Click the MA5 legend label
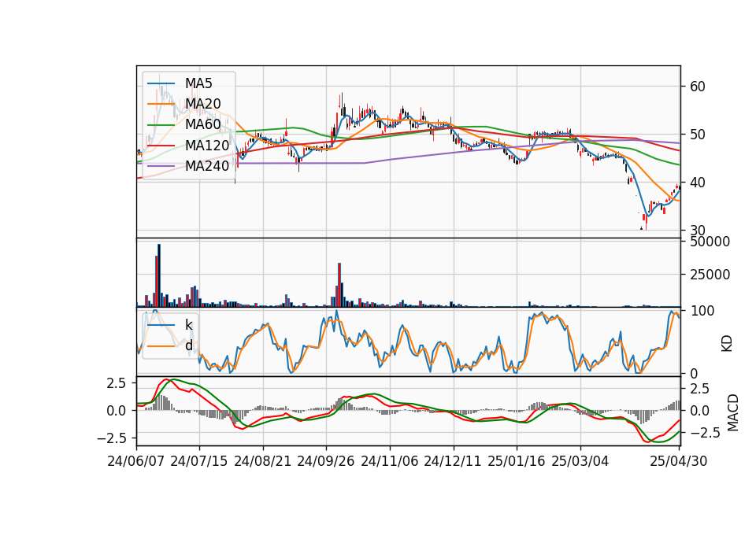Image resolution: width=756 pixels, height=543 pixels. pyautogui.click(x=198, y=83)
